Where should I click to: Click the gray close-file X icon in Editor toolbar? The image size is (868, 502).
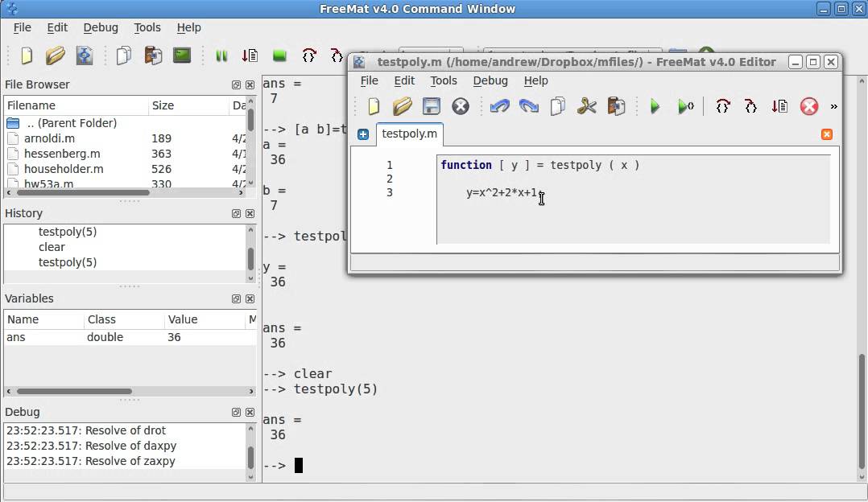461,105
